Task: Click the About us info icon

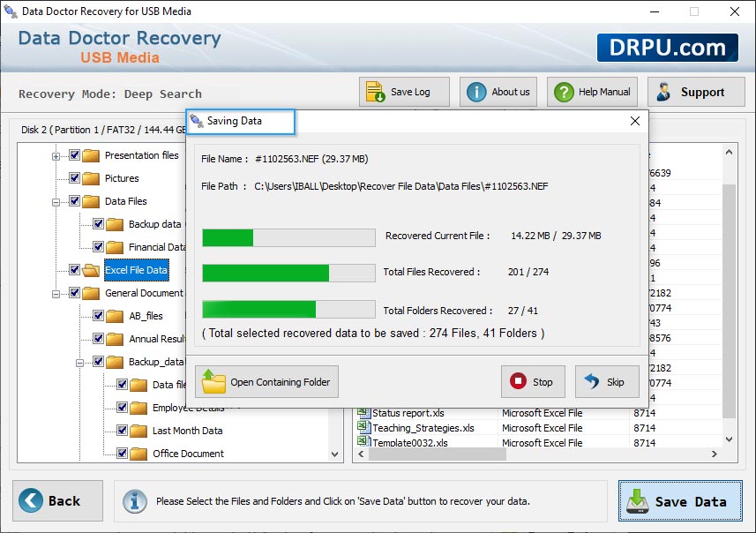Action: point(476,92)
